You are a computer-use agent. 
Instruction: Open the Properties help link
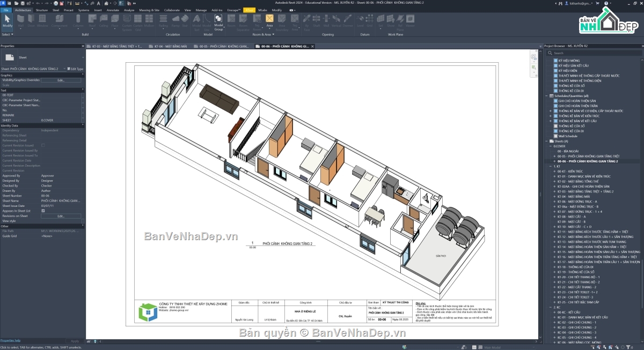tap(10, 340)
